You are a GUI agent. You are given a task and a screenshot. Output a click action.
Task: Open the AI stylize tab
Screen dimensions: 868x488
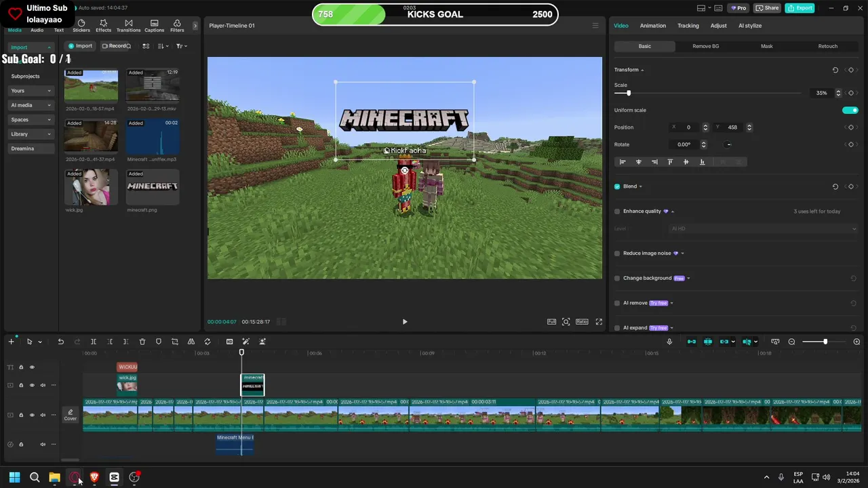click(750, 26)
